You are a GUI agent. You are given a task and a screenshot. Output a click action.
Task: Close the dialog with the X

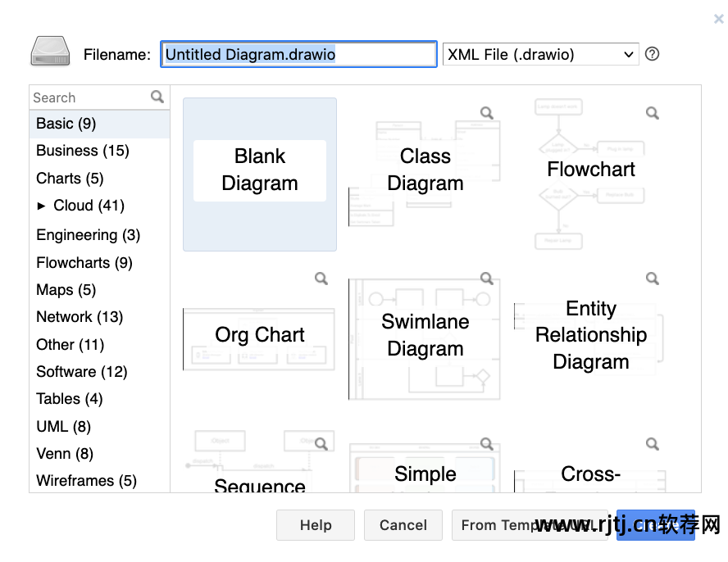[719, 19]
